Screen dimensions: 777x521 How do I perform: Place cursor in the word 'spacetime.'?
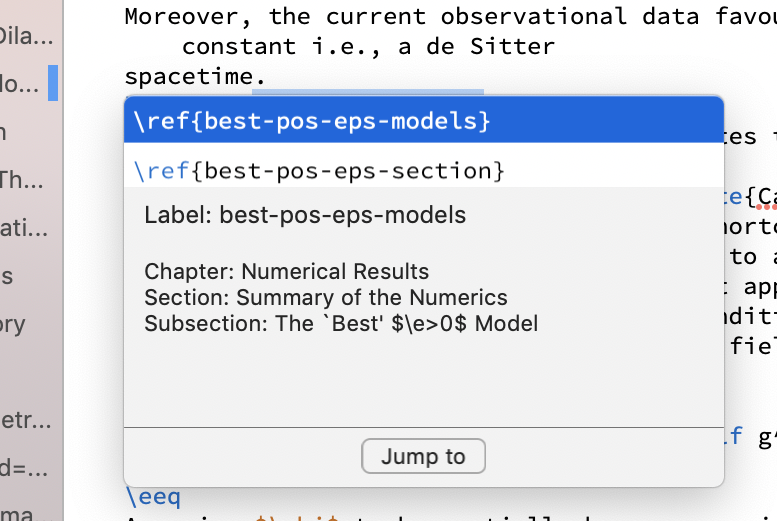point(195,76)
